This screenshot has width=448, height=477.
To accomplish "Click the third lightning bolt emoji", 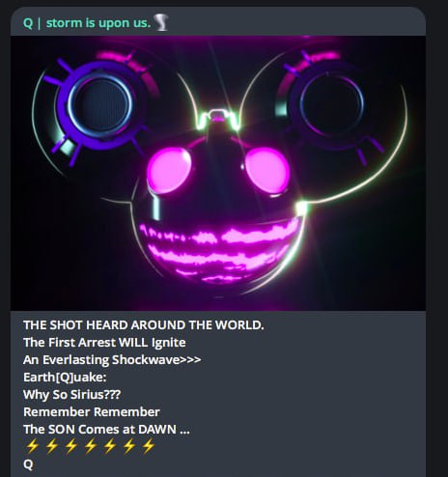I will click(70, 446).
